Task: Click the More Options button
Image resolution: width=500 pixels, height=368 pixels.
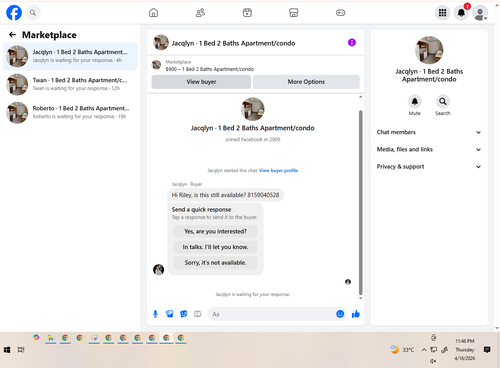Action: click(306, 82)
